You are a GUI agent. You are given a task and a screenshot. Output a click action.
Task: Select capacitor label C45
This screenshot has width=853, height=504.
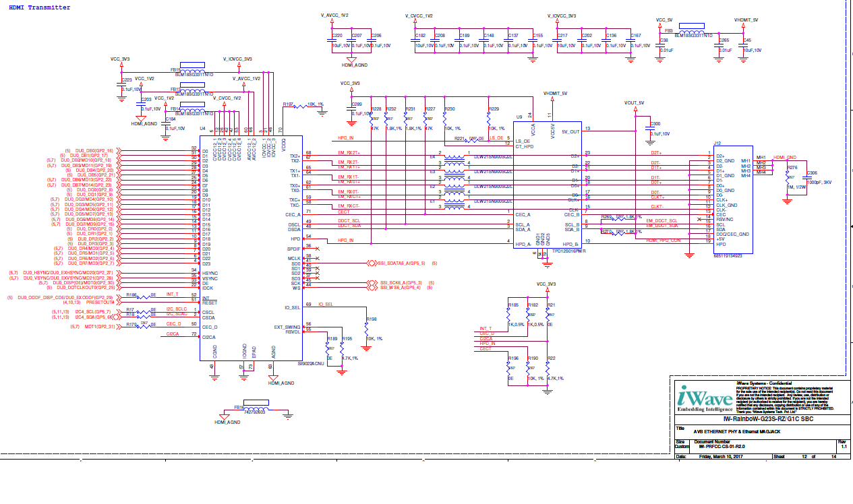pyautogui.click(x=748, y=40)
